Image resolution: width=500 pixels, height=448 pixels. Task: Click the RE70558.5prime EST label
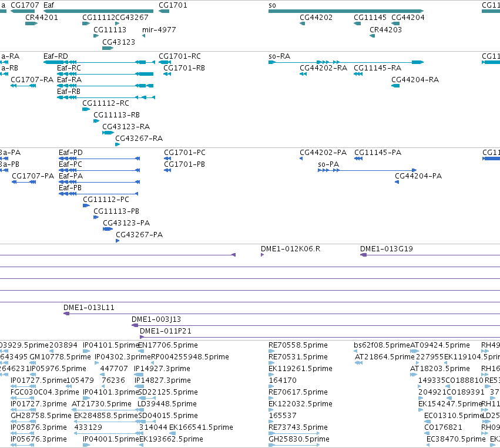coord(298,345)
